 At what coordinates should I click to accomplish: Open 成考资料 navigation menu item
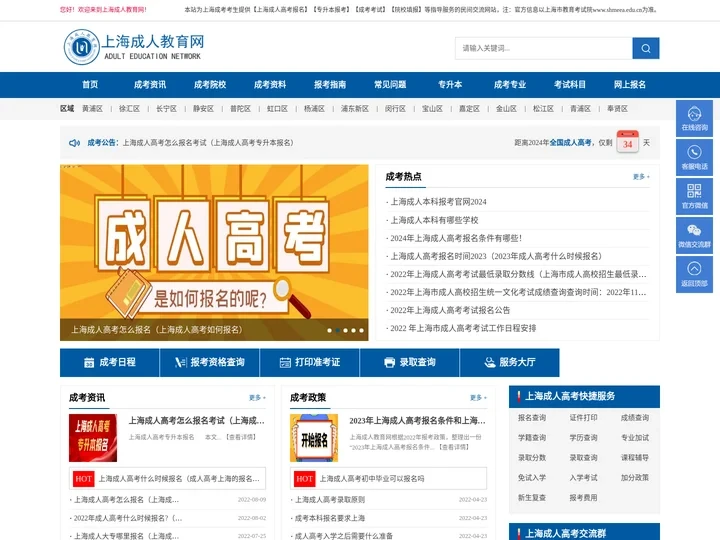(270, 84)
